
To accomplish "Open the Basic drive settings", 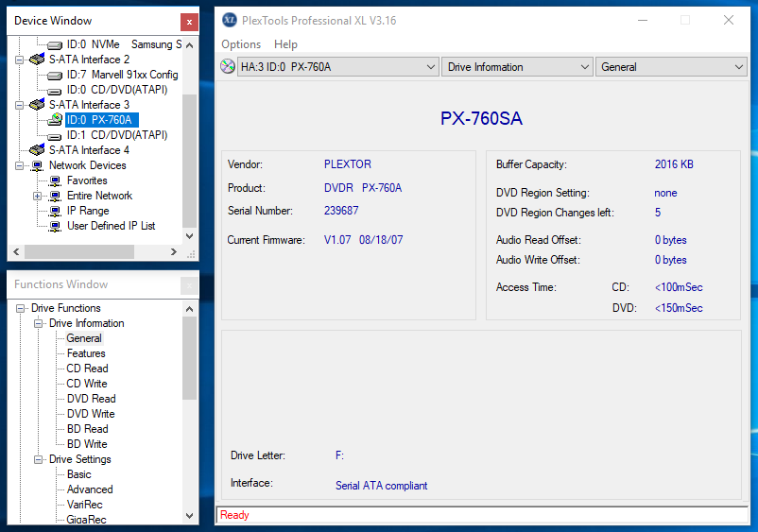I will tap(78, 474).
